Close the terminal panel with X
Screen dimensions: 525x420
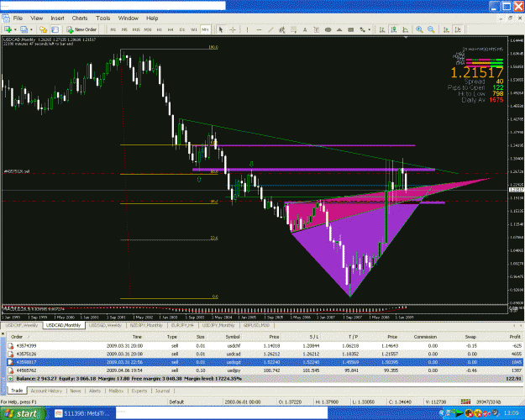[x=3, y=334]
